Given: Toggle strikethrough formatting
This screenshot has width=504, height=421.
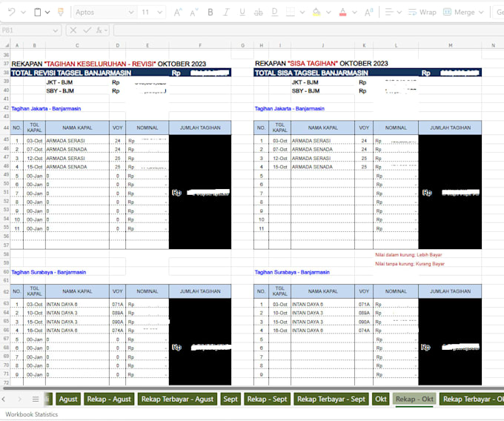Looking at the screenshot, I should (x=258, y=12).
